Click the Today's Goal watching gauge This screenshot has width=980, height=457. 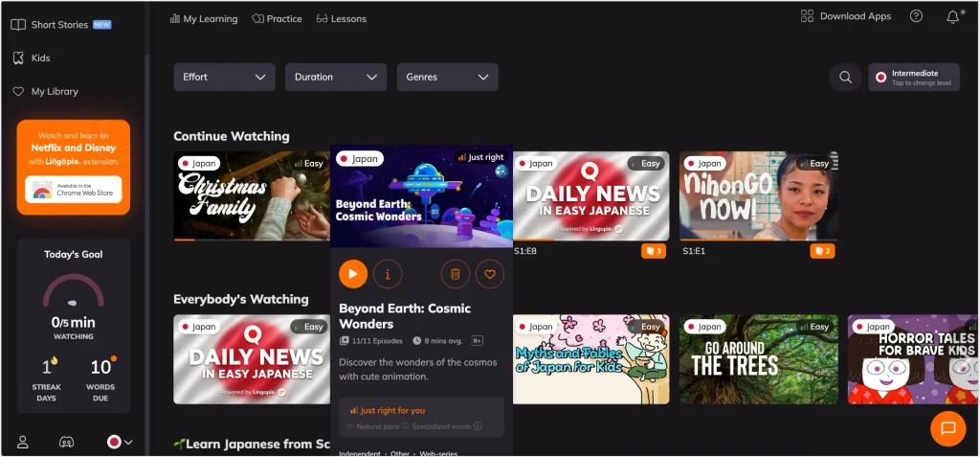(74, 290)
